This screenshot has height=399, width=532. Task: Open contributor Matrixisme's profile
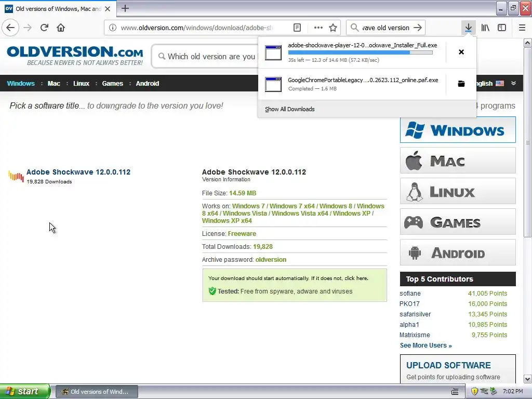click(x=415, y=335)
